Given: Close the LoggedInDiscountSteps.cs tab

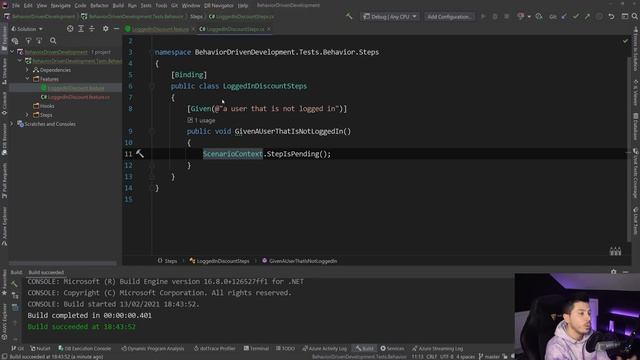Looking at the screenshot, I should (269, 29).
